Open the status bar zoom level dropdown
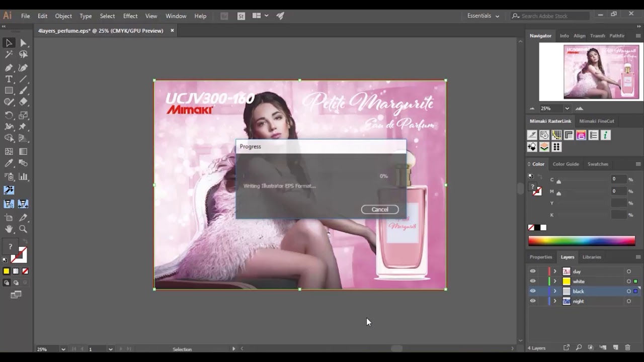The image size is (644, 362). 63,349
